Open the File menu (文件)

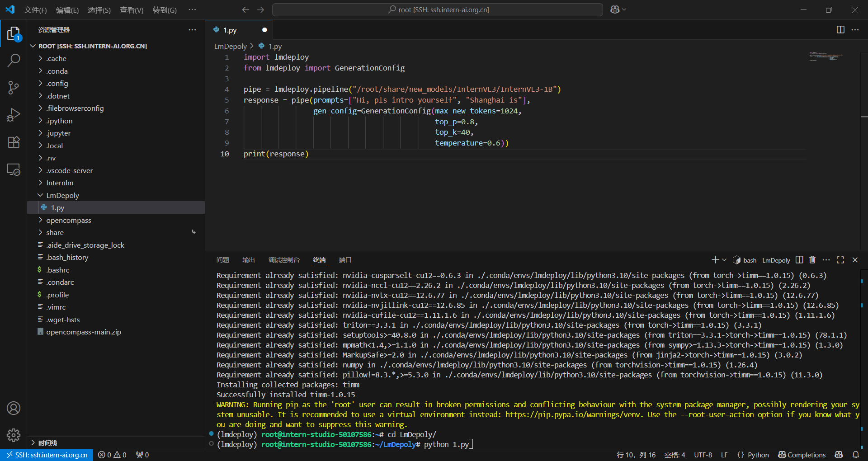tap(35, 10)
